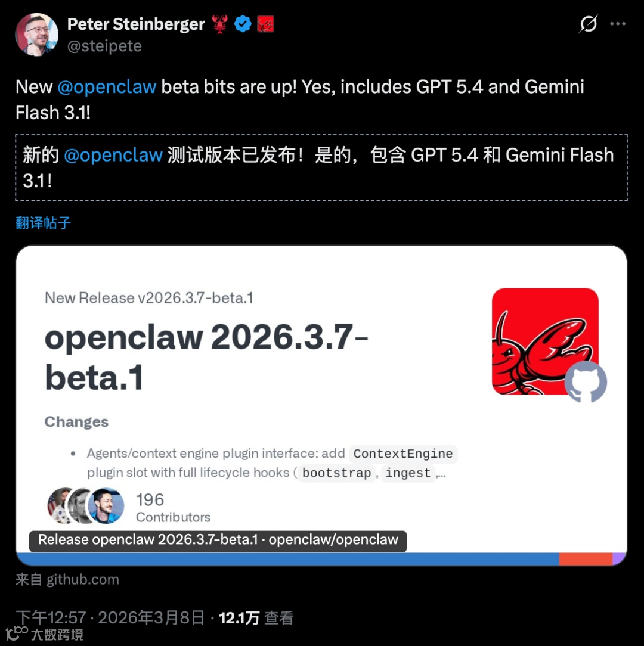Click the 196 Contributors count

(173, 508)
